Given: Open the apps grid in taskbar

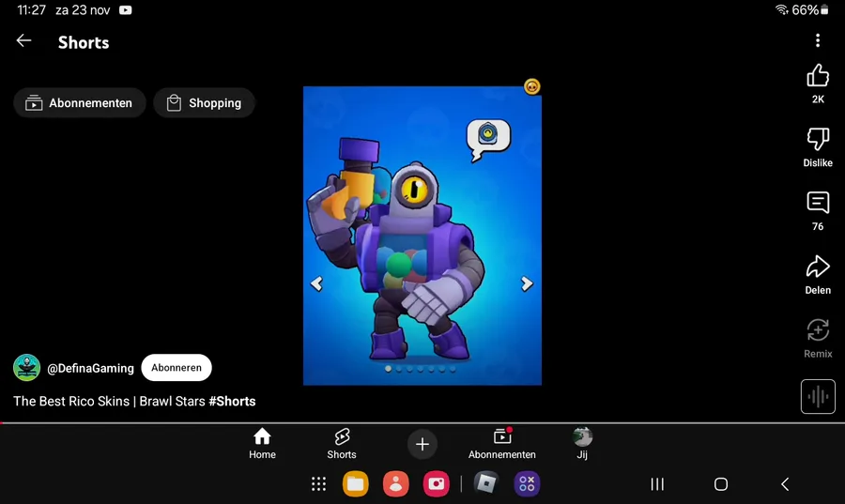Looking at the screenshot, I should click(x=318, y=484).
